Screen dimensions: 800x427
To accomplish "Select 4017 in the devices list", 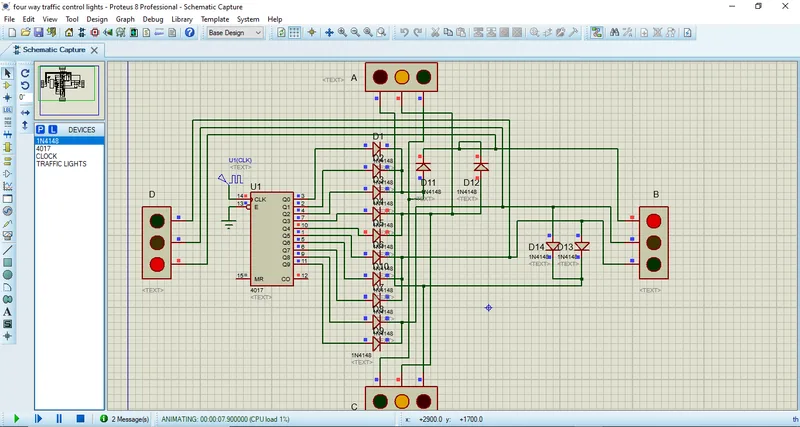I will (x=69, y=148).
